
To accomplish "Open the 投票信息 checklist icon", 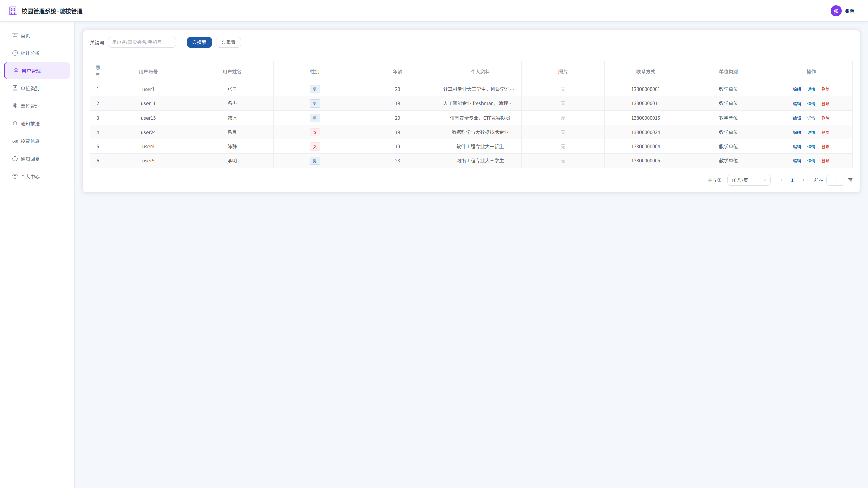I will click(x=15, y=141).
